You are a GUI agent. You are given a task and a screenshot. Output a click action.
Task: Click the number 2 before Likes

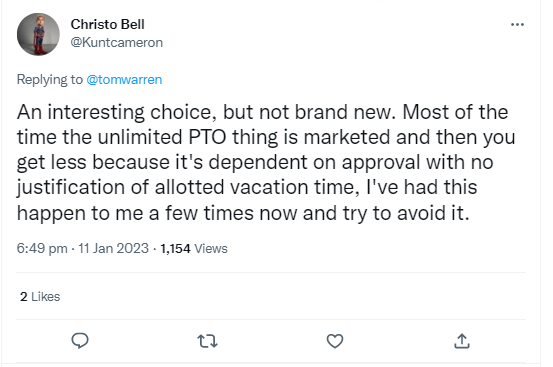coord(24,297)
